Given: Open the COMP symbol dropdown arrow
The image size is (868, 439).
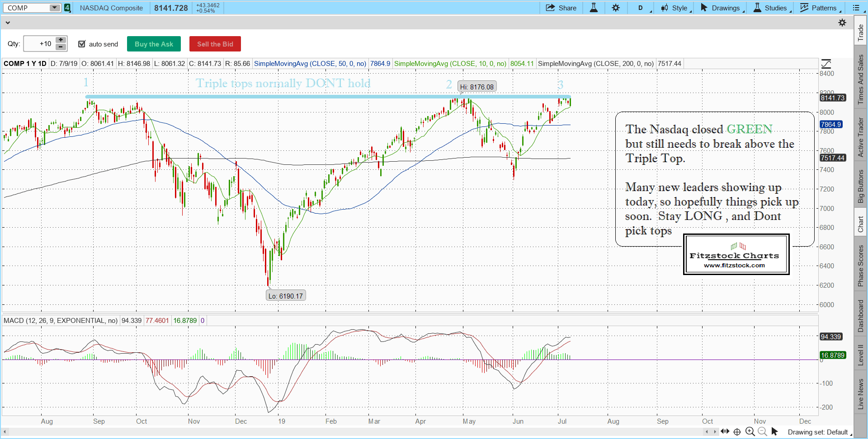Looking at the screenshot, I should click(x=54, y=8).
